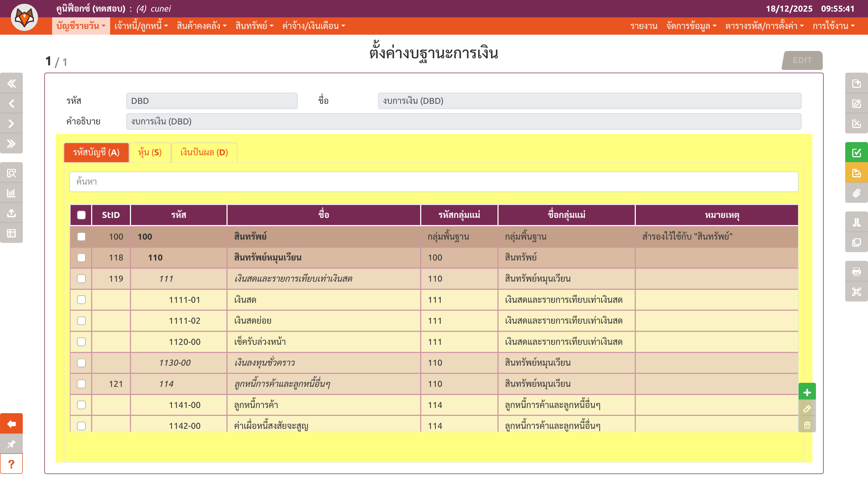Toggle the select-all checkbox in the table header
The image size is (868, 488).
81,215
